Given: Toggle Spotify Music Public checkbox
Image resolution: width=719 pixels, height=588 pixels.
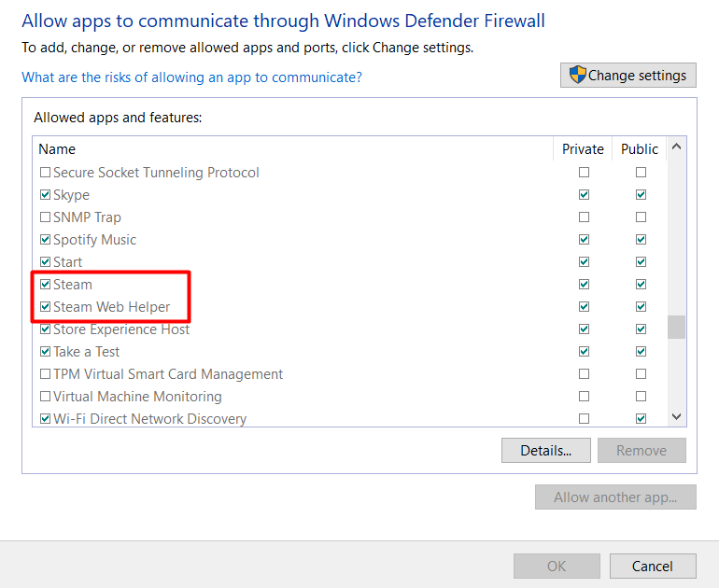Looking at the screenshot, I should (641, 240).
